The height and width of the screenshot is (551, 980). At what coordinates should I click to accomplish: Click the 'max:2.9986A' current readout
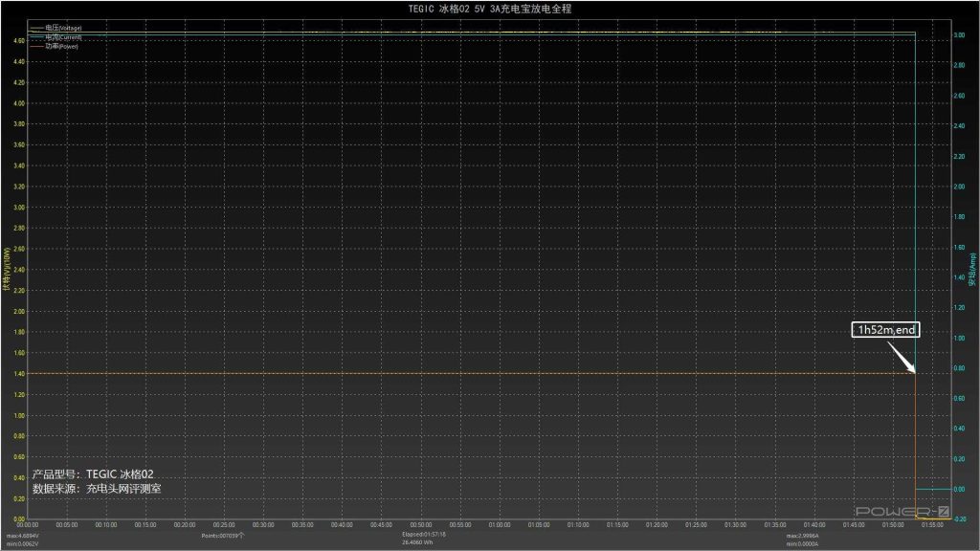pyautogui.click(x=803, y=536)
